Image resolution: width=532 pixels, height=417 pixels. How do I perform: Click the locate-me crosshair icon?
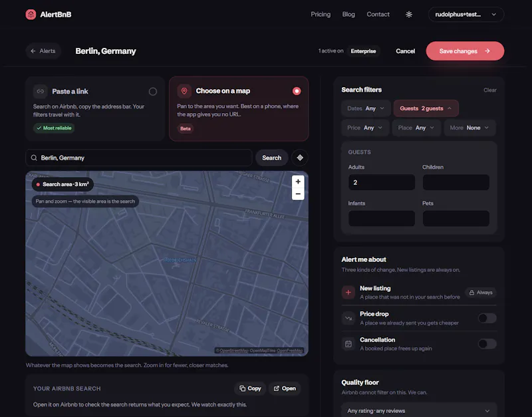[300, 158]
